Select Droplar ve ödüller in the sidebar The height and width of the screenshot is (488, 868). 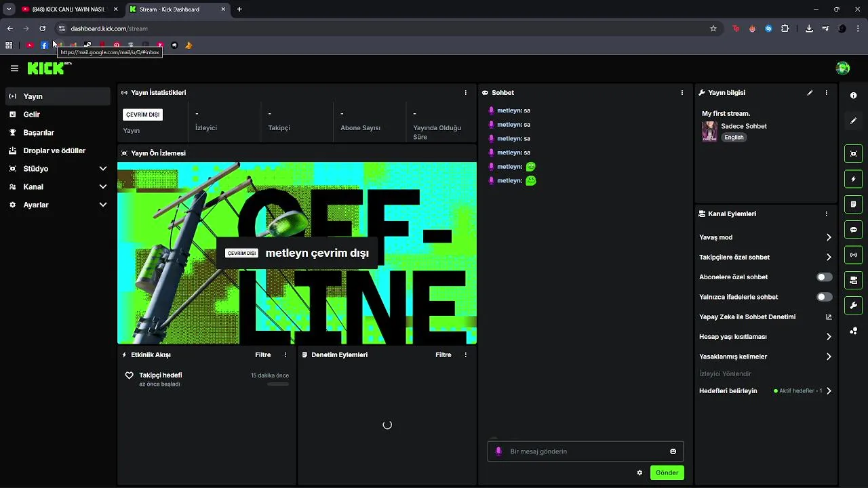pos(58,150)
